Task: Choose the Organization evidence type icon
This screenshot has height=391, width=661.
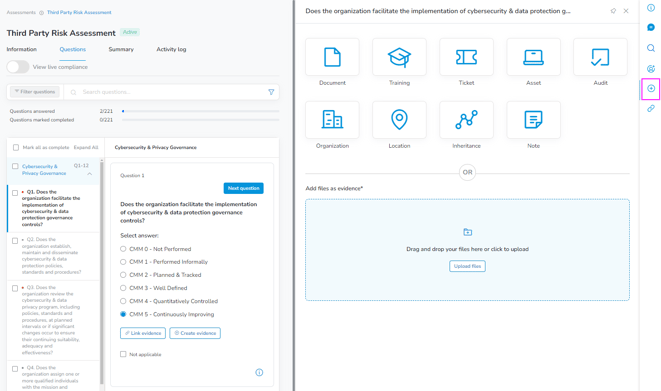Action: (332, 120)
